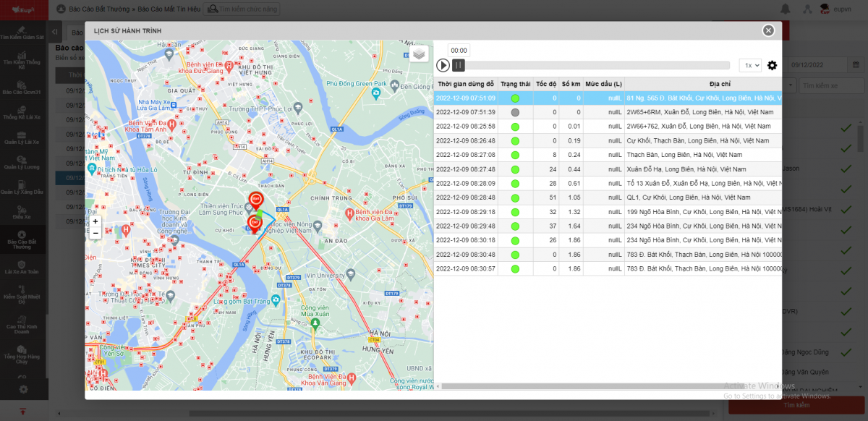Select row 2022-12-09 08:28:48
Viewport: 868px width, 421px height.
(608, 197)
